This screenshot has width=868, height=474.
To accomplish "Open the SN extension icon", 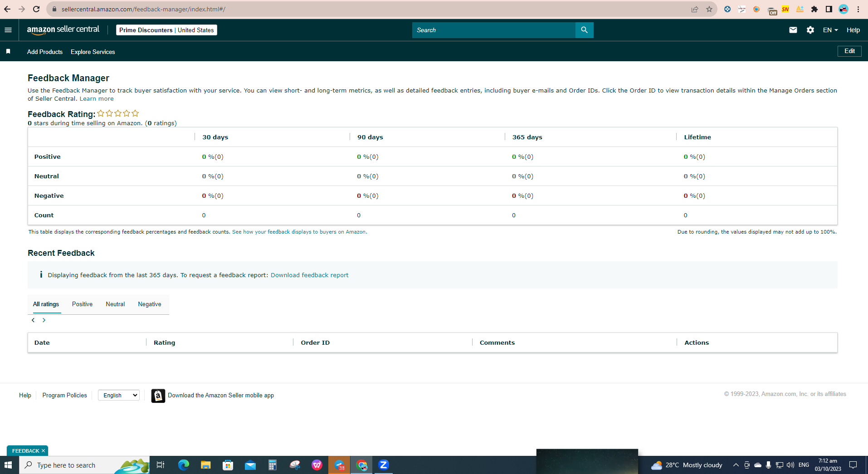I will coord(785,9).
